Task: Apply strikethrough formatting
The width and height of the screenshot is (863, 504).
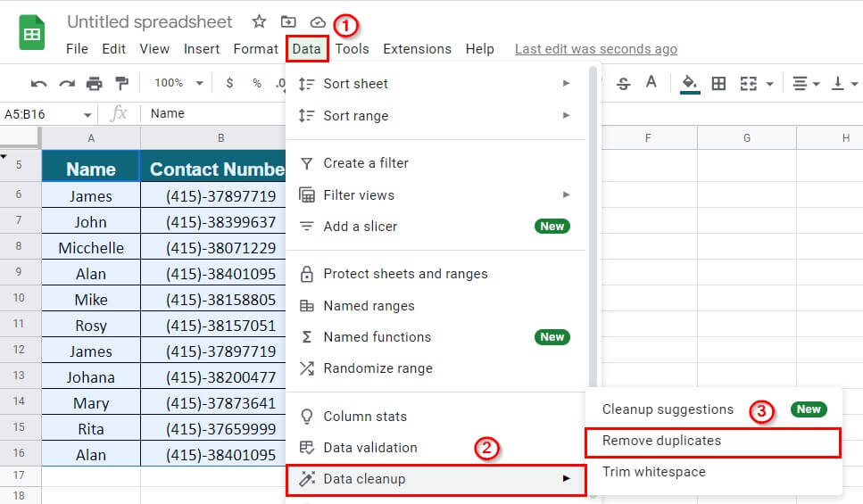Action: 624,84
